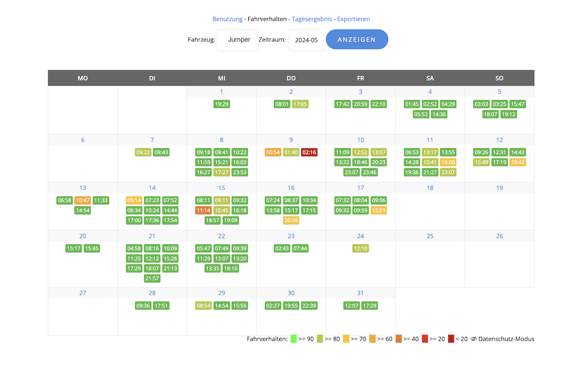Select the orange 00:54 trip on day 9

(273, 153)
